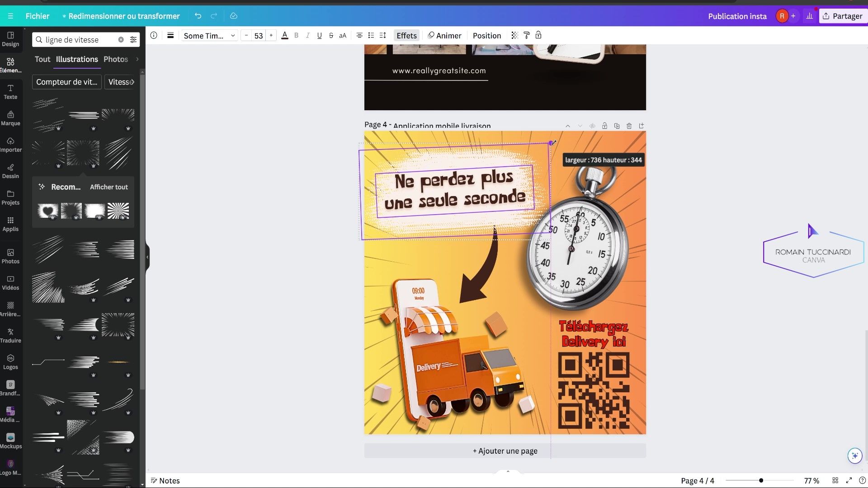Open Marque side panel
The height and width of the screenshot is (488, 868).
tap(10, 118)
